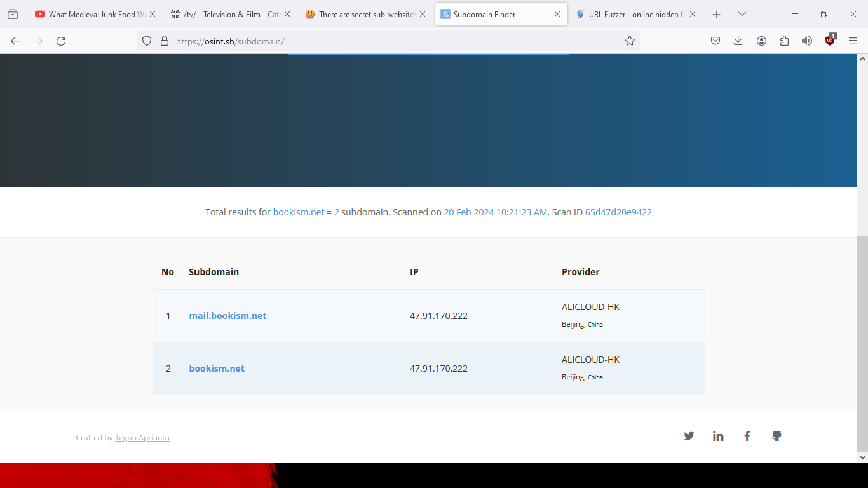Open Facebook footer icon
The image size is (868, 488).
(747, 436)
